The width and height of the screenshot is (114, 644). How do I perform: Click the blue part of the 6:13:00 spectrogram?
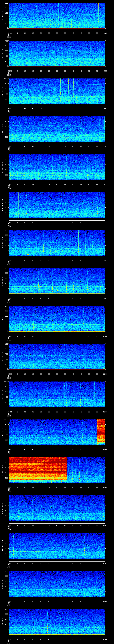point(86,470)
